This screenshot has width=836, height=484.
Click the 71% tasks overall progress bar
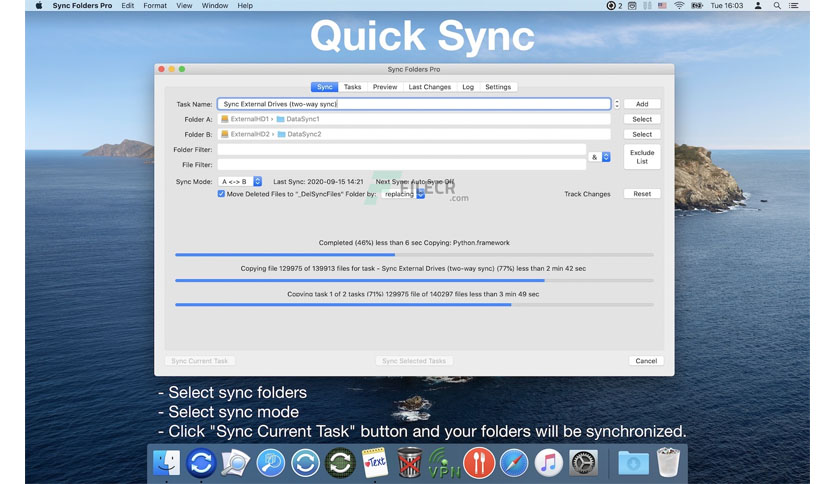[414, 305]
